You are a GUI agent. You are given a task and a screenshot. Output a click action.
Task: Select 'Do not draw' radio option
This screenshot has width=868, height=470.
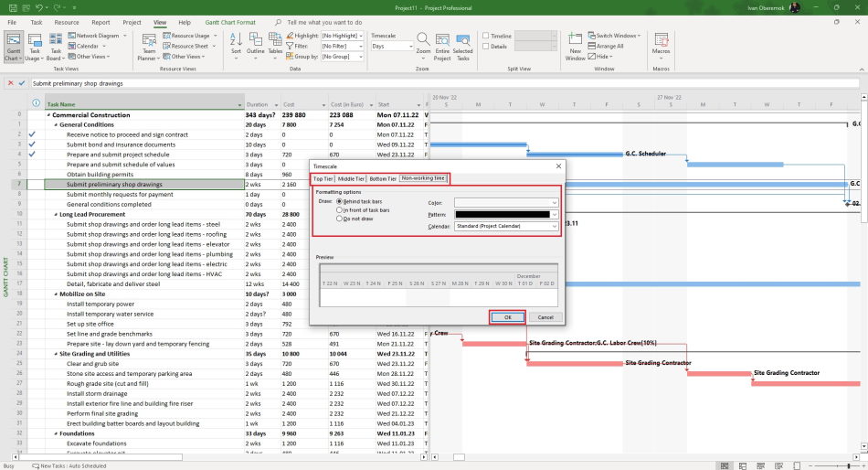pyautogui.click(x=339, y=219)
